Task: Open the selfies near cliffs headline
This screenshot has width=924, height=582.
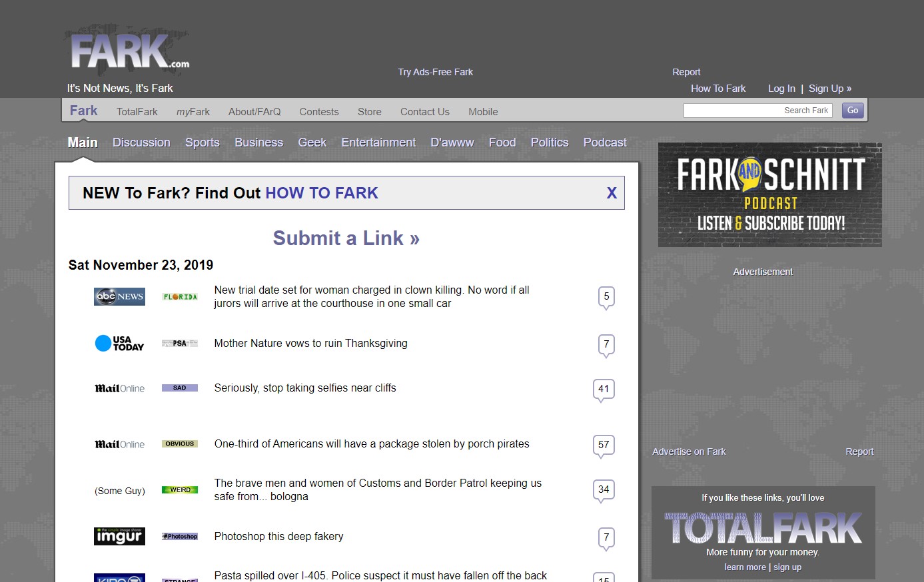Action: pyautogui.click(x=305, y=388)
